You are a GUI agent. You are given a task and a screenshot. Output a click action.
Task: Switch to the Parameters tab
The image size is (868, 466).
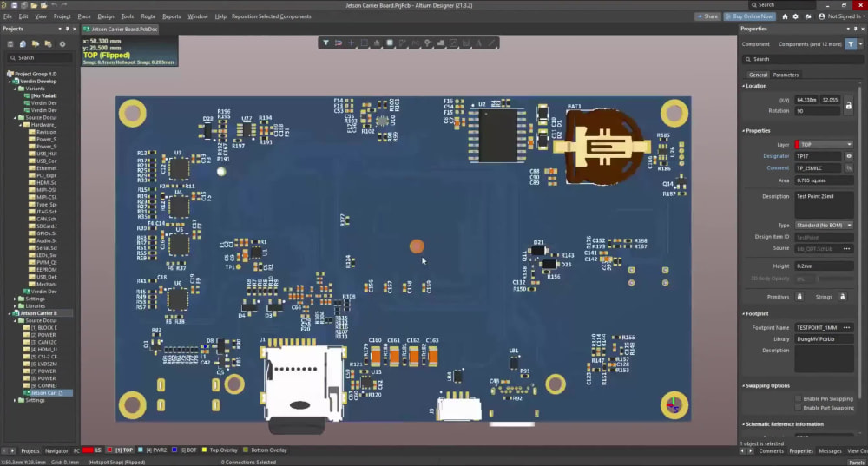pos(786,75)
